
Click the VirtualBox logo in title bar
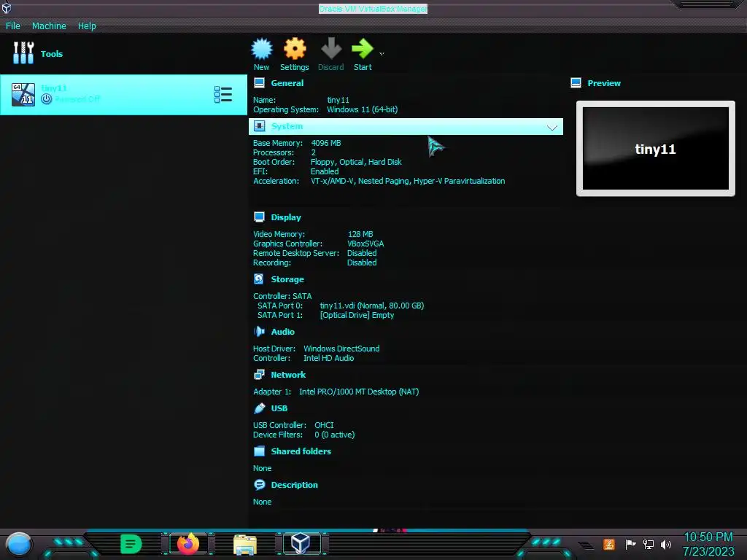click(6, 7)
